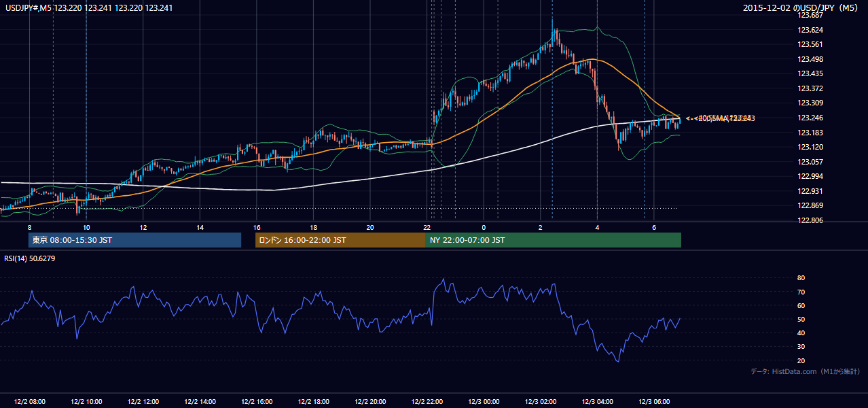Screen dimensions: 868x408
Task: Click the RSI scale level 70
Action: pos(801,292)
